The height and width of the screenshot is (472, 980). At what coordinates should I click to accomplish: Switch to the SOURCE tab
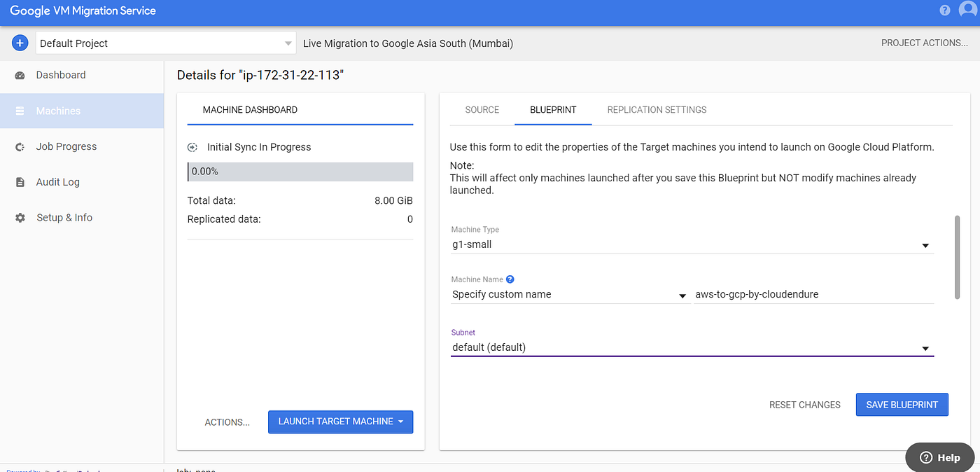pos(482,110)
